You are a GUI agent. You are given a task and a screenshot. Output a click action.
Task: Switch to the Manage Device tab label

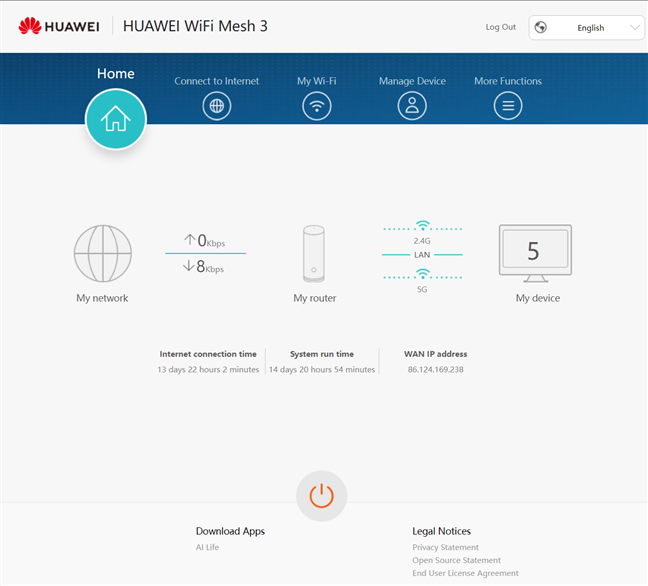[x=412, y=81]
